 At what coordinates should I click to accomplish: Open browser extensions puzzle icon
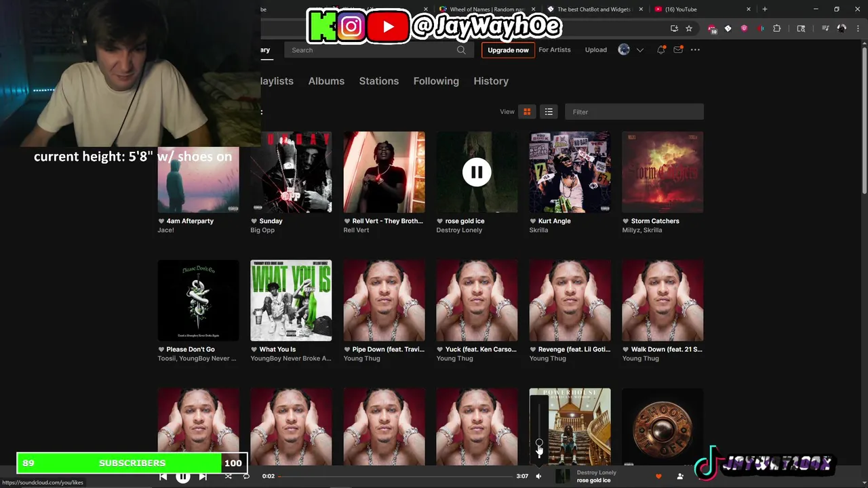click(x=777, y=28)
